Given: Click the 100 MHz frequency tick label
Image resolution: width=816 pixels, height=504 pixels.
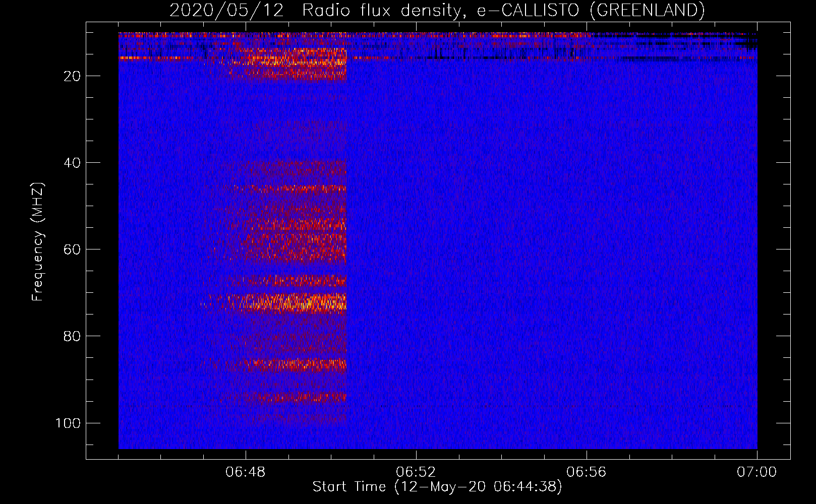Looking at the screenshot, I should point(68,423).
